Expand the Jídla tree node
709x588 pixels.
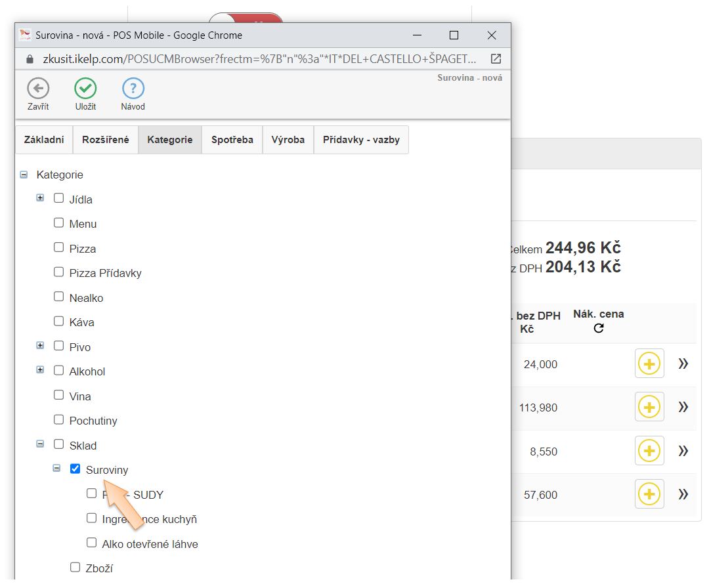click(40, 198)
